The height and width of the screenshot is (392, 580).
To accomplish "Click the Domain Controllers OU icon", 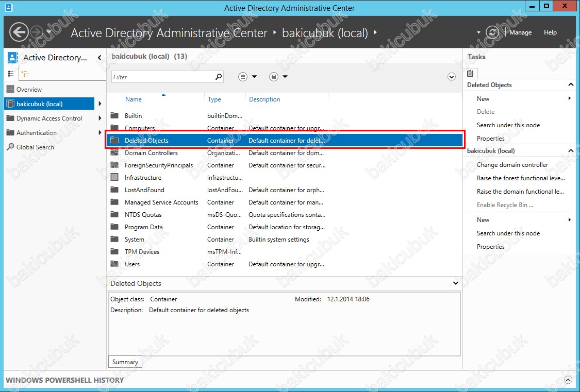I will click(114, 152).
